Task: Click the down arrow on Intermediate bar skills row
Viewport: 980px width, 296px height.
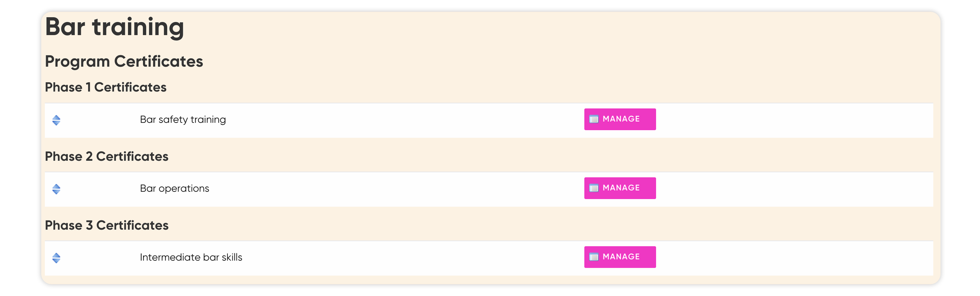Action: (56, 261)
